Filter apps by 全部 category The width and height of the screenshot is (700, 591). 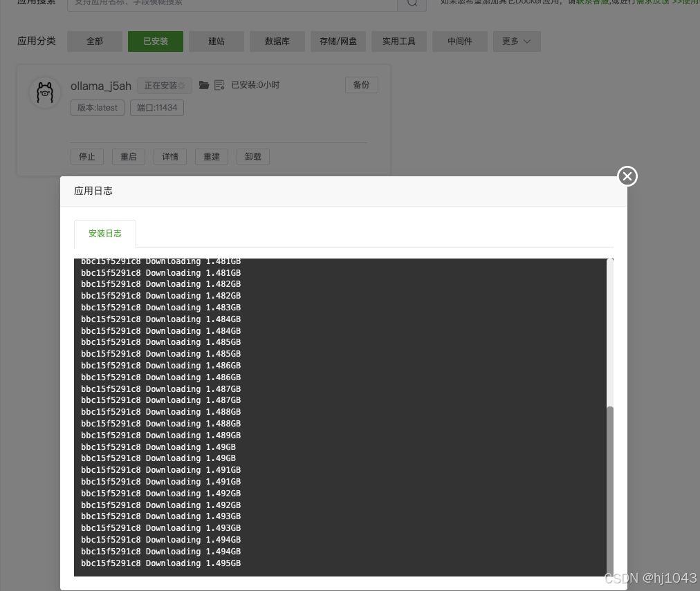pyautogui.click(x=95, y=41)
